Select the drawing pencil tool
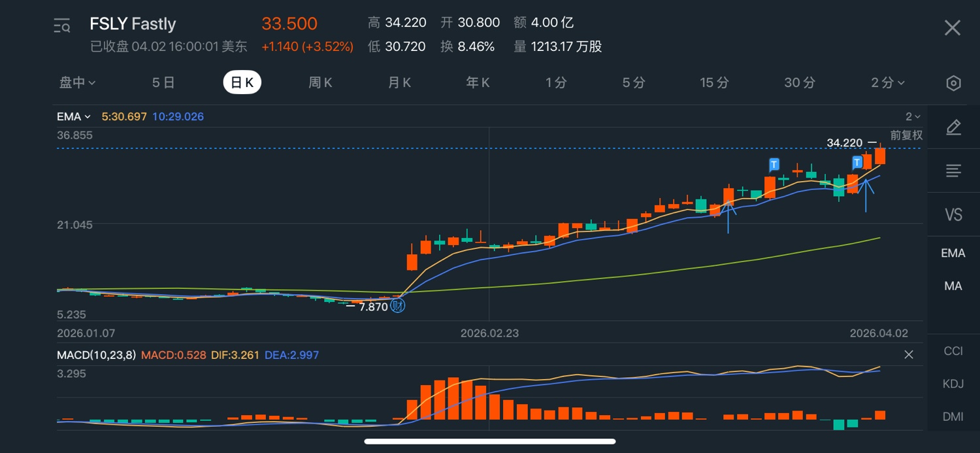Viewport: 980px width, 453px height. pos(953,127)
